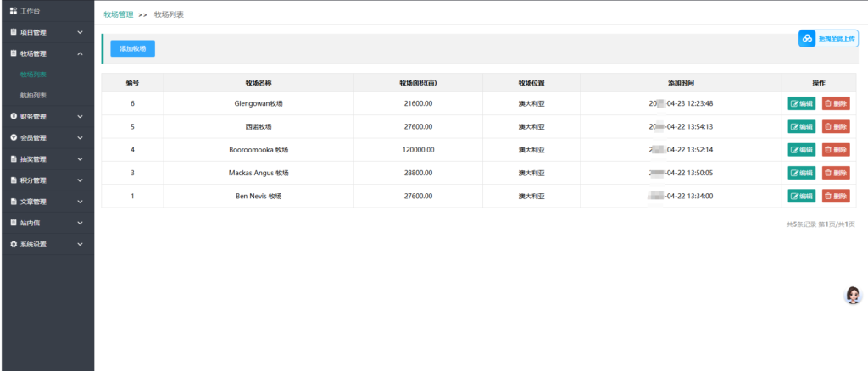This screenshot has height=371, width=868.
Task: Click the cloud upload icon 拖拽至此上传
Action: (x=808, y=38)
